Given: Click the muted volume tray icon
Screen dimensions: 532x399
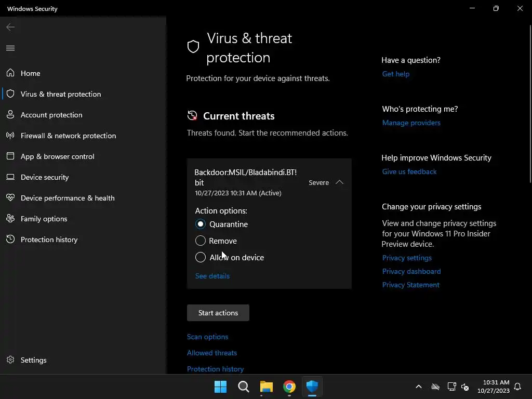Looking at the screenshot, I should 465,387.
